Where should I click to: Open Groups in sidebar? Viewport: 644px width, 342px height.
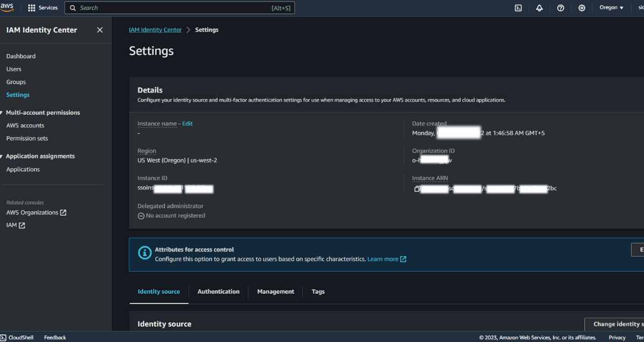point(16,82)
